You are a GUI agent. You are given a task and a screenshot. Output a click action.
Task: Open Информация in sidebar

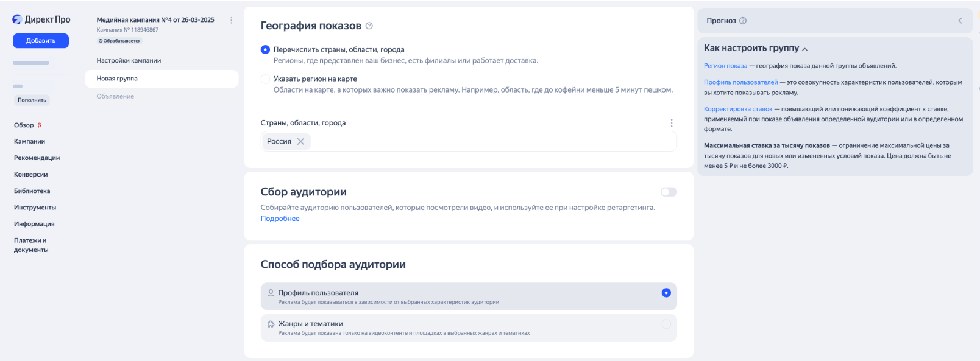click(x=34, y=224)
